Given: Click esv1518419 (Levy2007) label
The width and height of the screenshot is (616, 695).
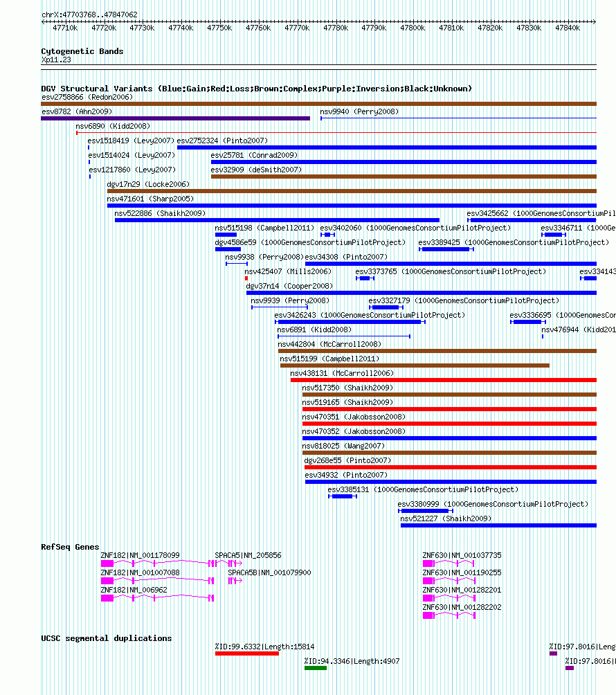Looking at the screenshot, I should click(132, 141).
